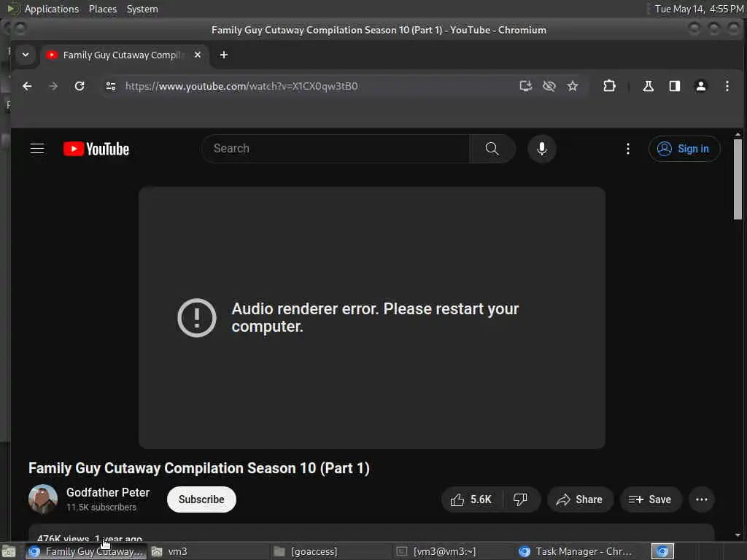Subscribe to Godfather Peter

click(x=201, y=499)
